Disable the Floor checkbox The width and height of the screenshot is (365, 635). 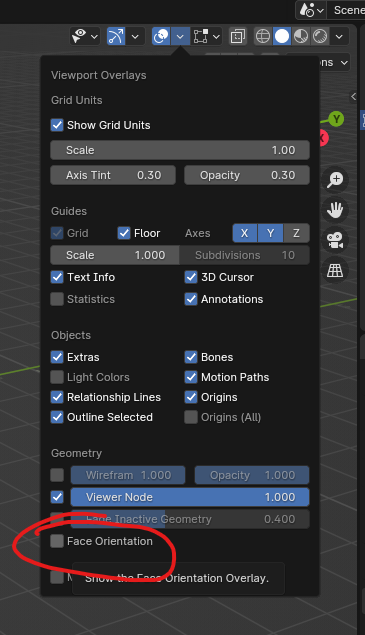124,233
